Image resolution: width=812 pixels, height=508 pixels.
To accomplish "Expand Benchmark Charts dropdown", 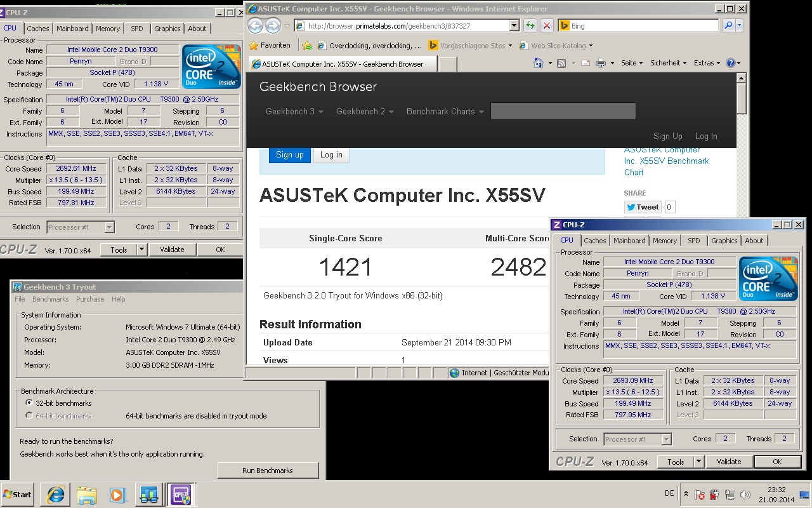I will 445,111.
